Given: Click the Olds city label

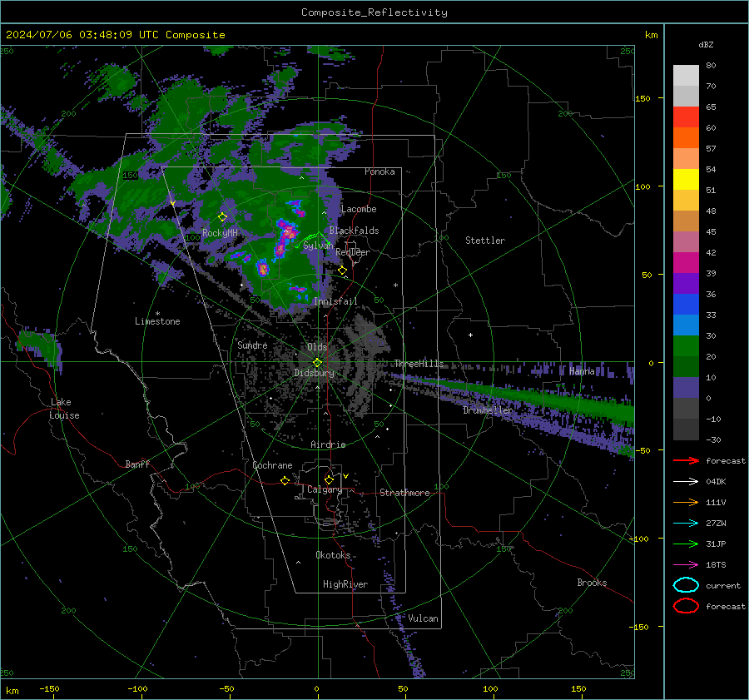Looking at the screenshot, I should pyautogui.click(x=317, y=347).
